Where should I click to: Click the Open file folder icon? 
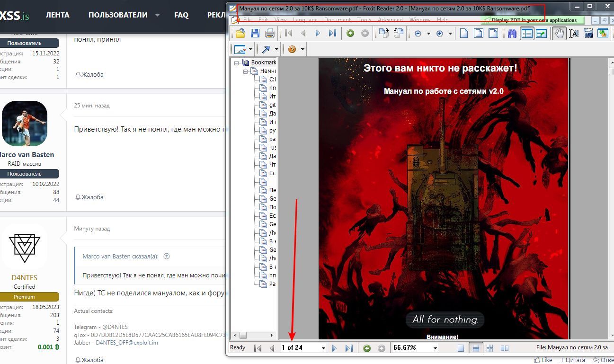tap(240, 34)
